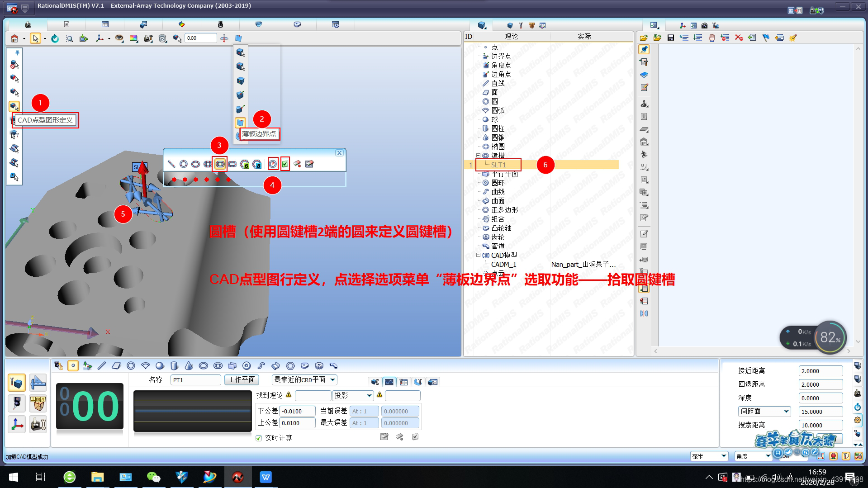Collapse the 键槽 node in feature tree
The image size is (868, 488).
[478, 155]
